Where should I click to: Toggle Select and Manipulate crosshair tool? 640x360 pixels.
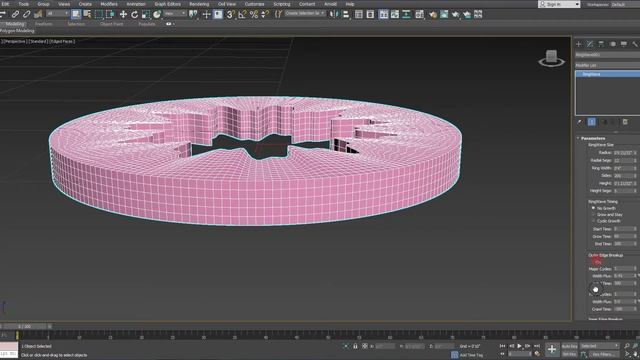pyautogui.click(x=206, y=14)
